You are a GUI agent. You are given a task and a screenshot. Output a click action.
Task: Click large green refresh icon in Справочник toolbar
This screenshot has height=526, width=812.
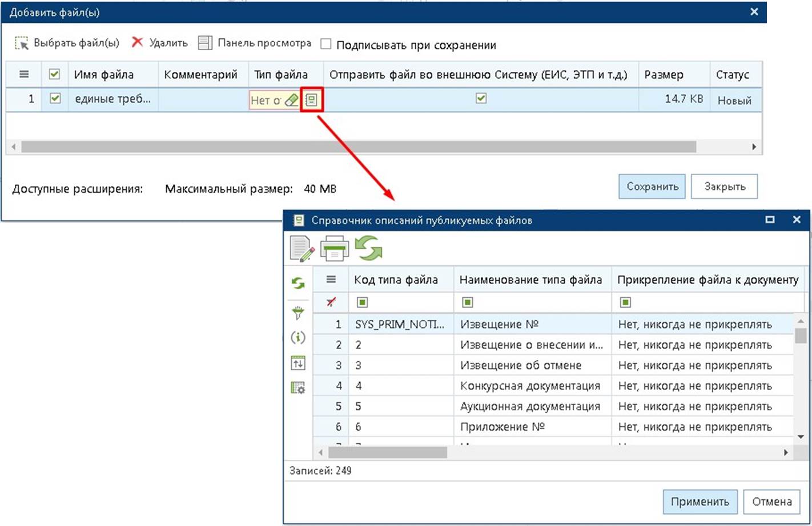point(368,249)
